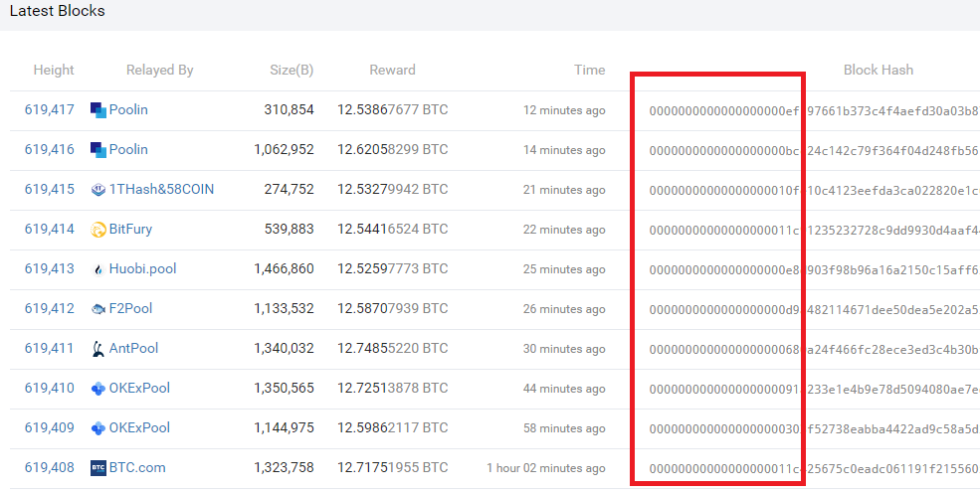Viewport: 980px width, 494px height.
Task: Open block height 619,416
Action: tap(50, 149)
